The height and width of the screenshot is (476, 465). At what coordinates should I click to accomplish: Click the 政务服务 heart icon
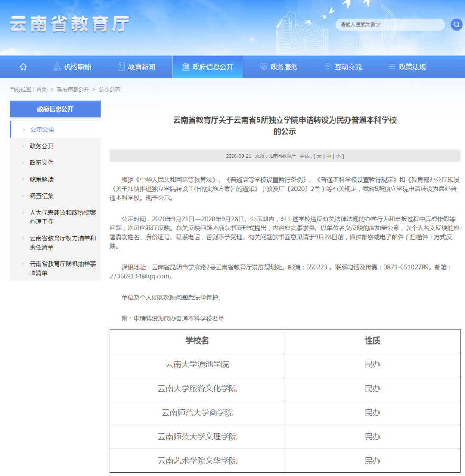pyautogui.click(x=263, y=67)
